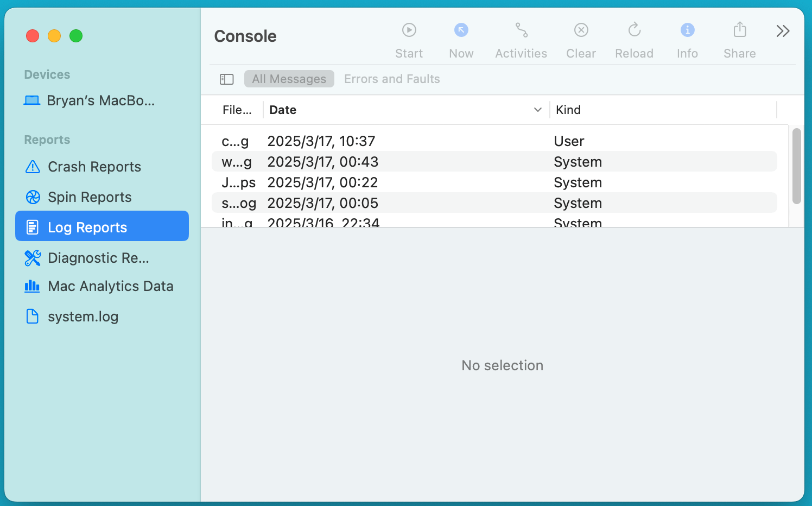Open system.log in sidebar

(x=83, y=317)
